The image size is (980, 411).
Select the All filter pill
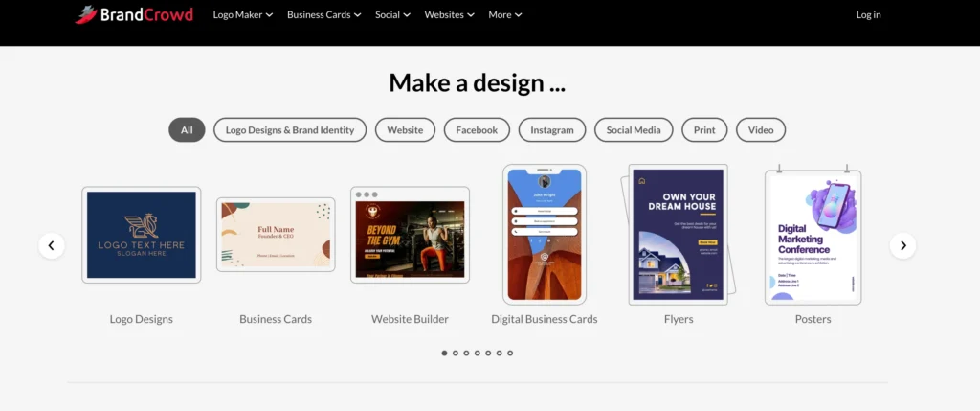point(187,130)
